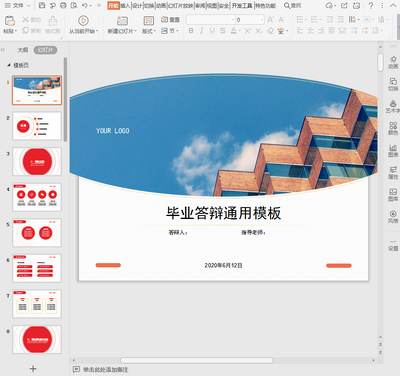Click Increase Font Size icon
Viewport: 400px width, 376px height.
click(x=270, y=20)
